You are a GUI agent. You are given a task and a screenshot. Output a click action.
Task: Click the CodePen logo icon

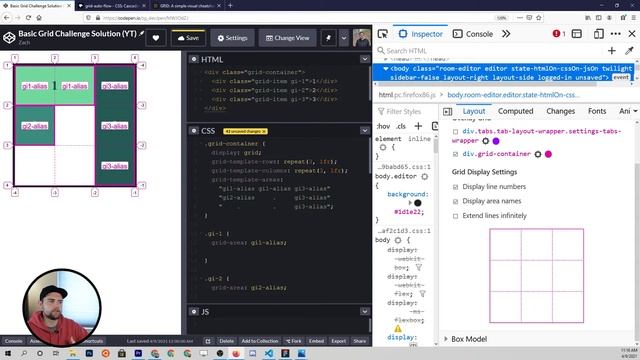click(9, 38)
